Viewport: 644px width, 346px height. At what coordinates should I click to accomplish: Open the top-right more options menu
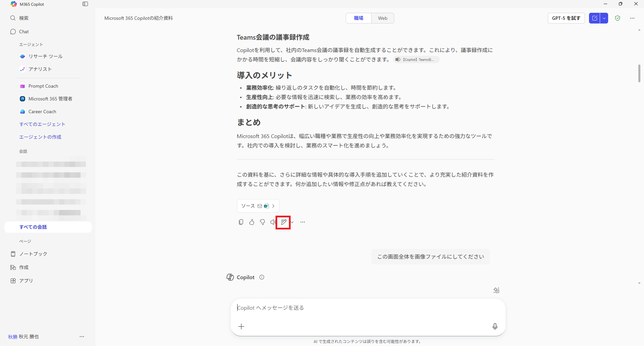(x=632, y=18)
